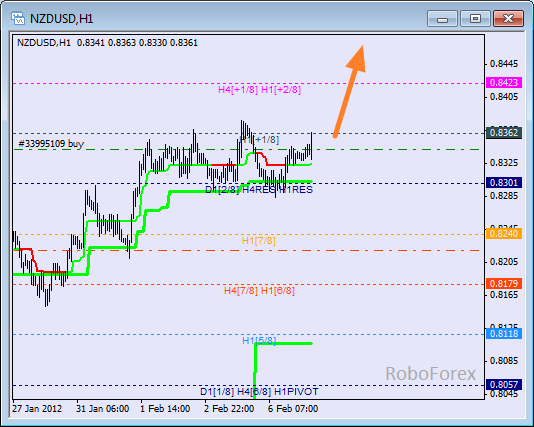The image size is (534, 427).
Task: Click the orange 0.8240 price label
Action: (504, 234)
